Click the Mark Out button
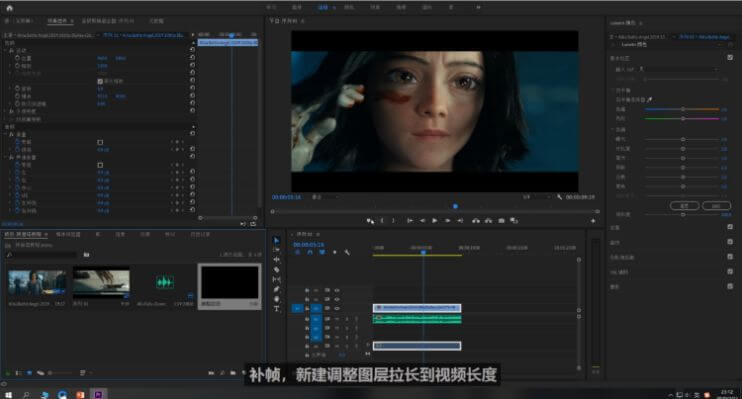742x399 pixels. (x=393, y=221)
